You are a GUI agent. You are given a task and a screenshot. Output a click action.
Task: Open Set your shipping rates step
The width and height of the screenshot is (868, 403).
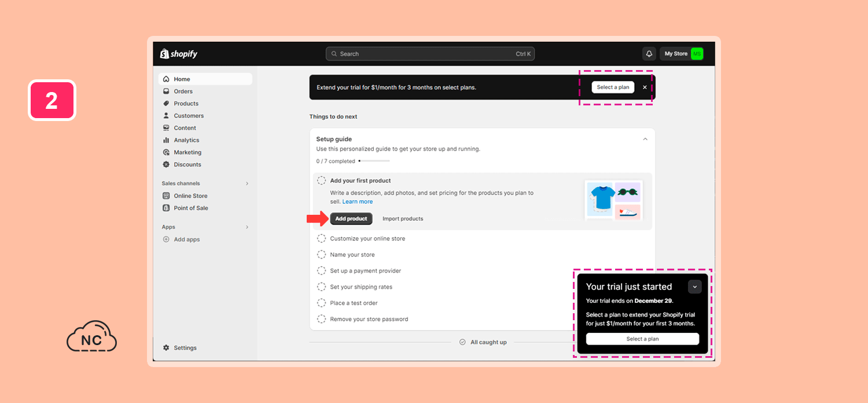(361, 287)
